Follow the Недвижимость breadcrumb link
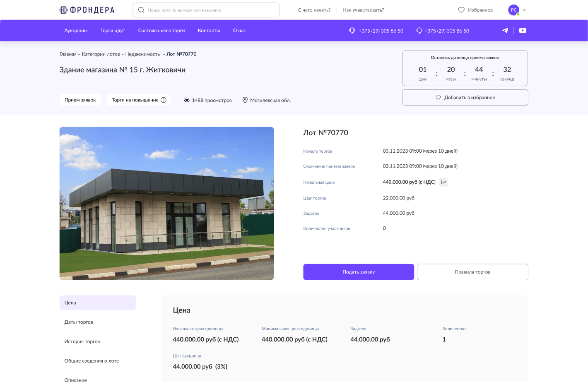This screenshot has width=588, height=382. point(142,54)
